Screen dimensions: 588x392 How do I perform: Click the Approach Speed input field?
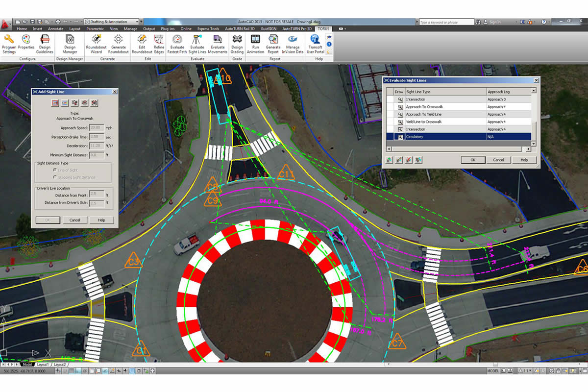click(96, 128)
